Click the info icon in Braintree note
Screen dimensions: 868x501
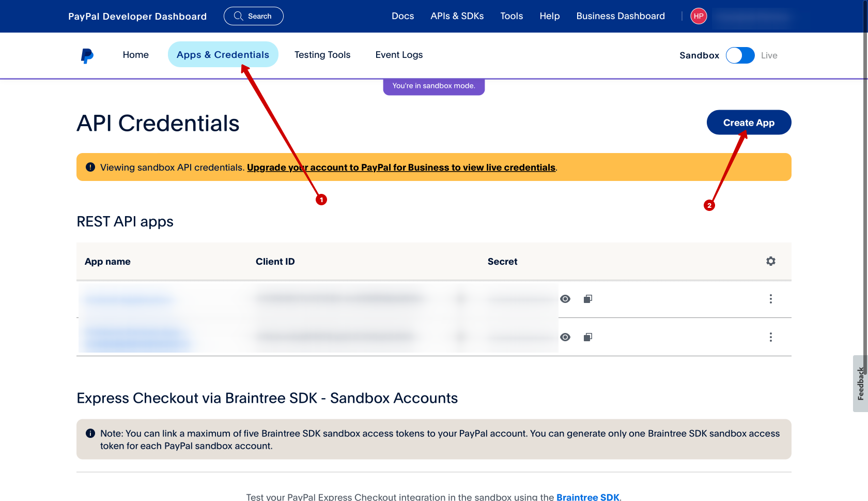(x=90, y=433)
